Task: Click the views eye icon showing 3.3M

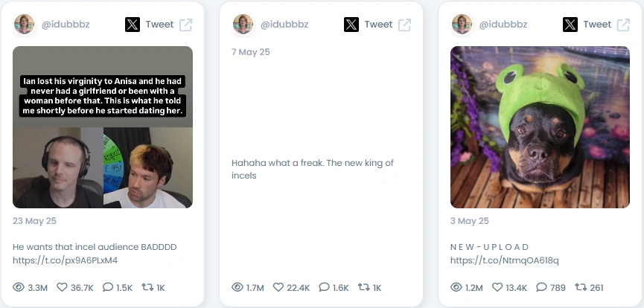Action: [19, 287]
